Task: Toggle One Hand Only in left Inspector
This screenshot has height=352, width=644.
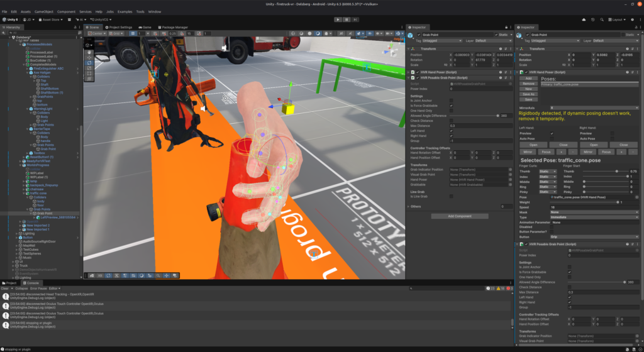Action: [x=451, y=111]
